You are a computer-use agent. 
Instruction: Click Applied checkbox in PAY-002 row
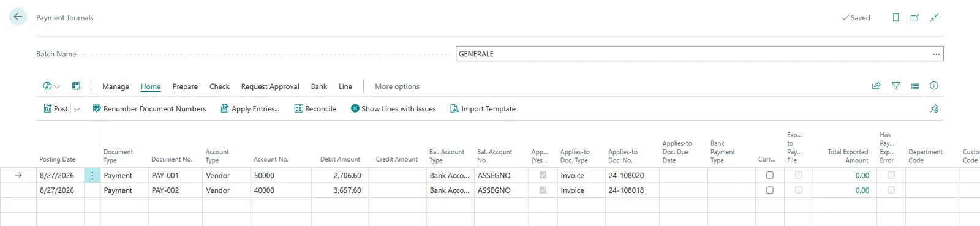coord(543,190)
